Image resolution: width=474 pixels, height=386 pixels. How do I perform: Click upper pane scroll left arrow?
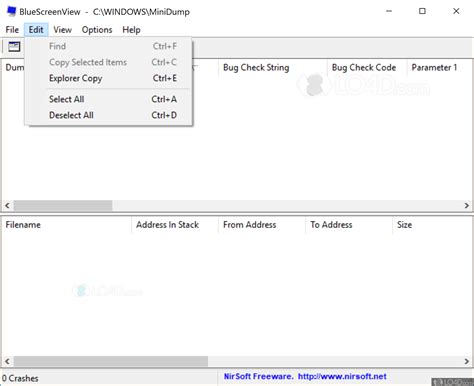click(x=7, y=206)
